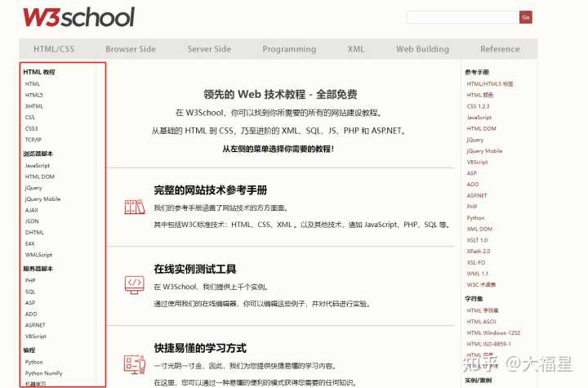
Task: Open PHP tutorial in left sidebar
Action: (x=30, y=280)
